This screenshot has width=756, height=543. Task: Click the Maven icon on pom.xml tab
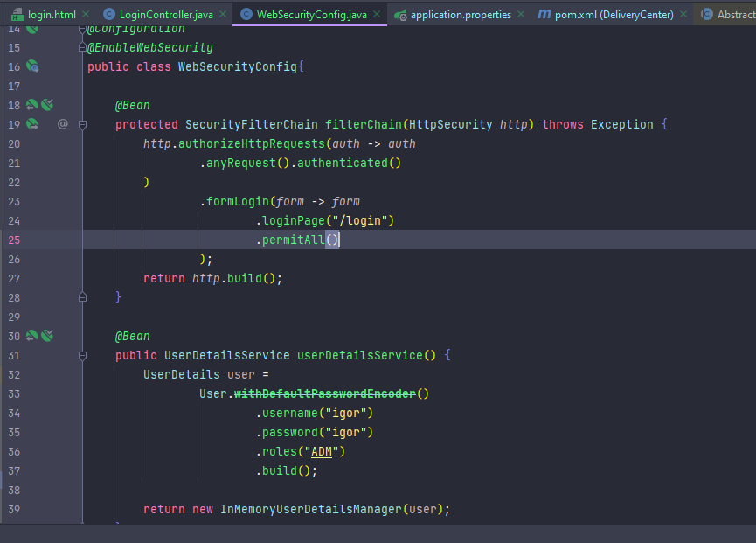click(x=544, y=15)
